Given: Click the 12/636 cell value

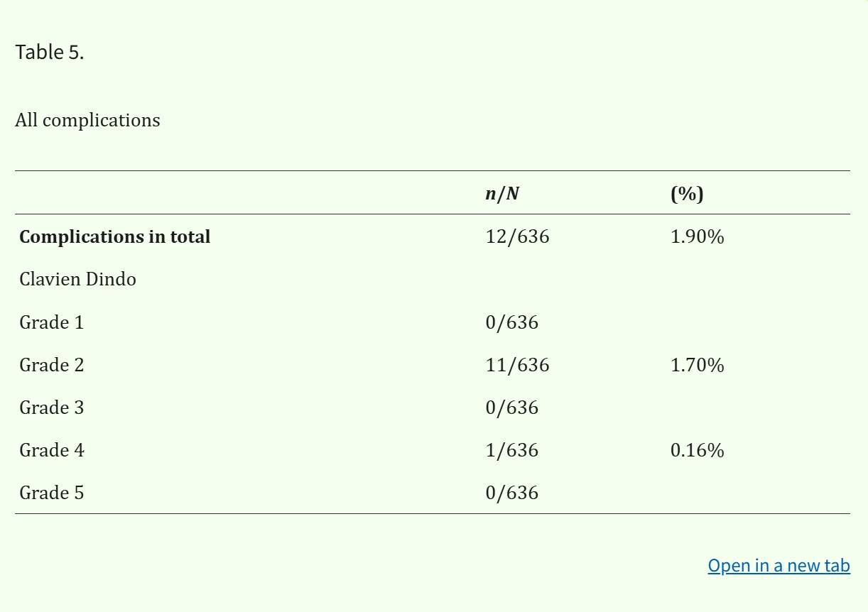Looking at the screenshot, I should [x=517, y=236].
